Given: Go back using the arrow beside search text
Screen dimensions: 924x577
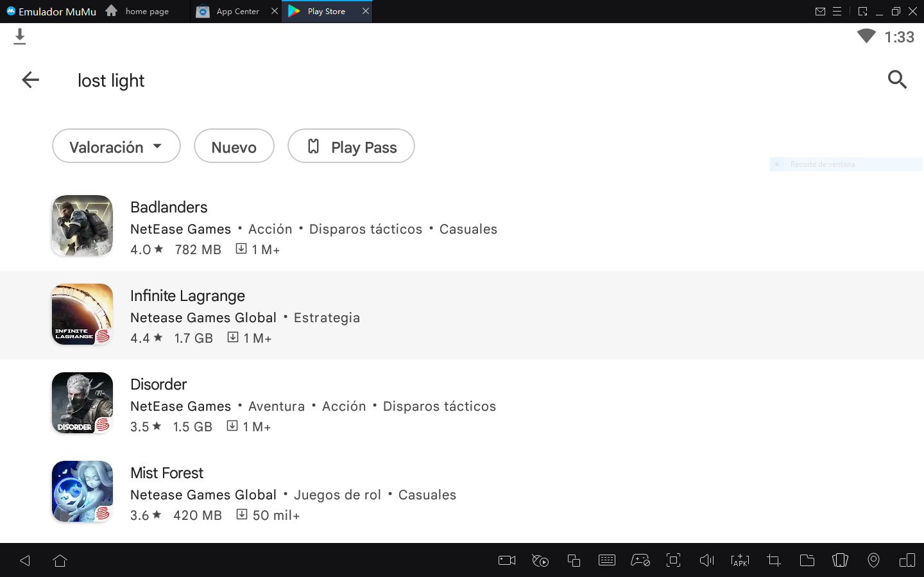Looking at the screenshot, I should tap(30, 80).
